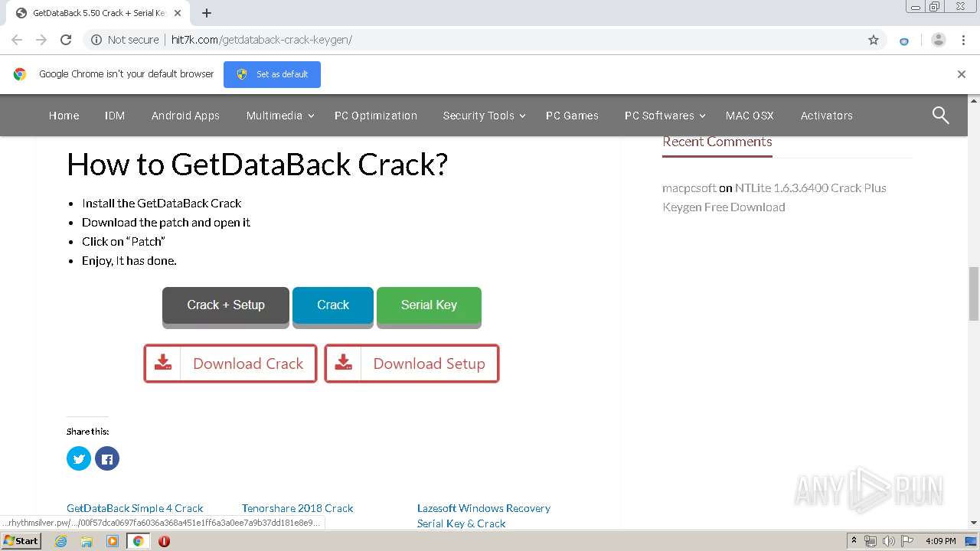Click the green Serial Key button

(x=429, y=306)
